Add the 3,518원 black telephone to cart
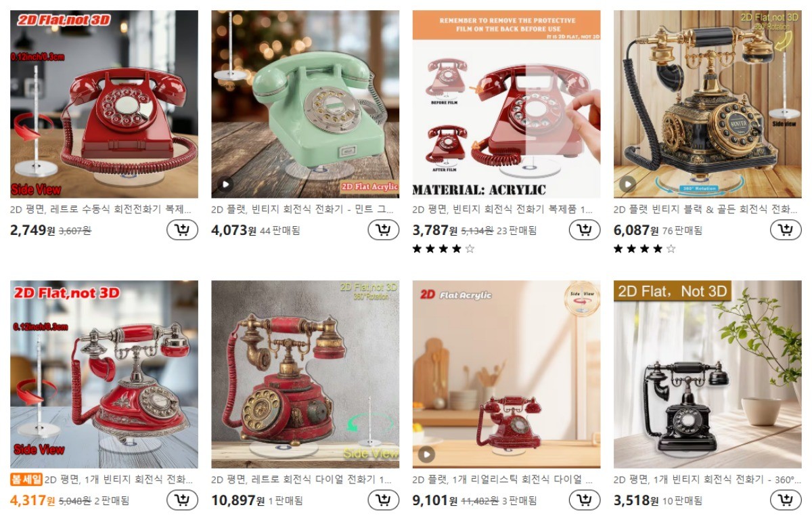The height and width of the screenshot is (522, 812). tap(786, 500)
